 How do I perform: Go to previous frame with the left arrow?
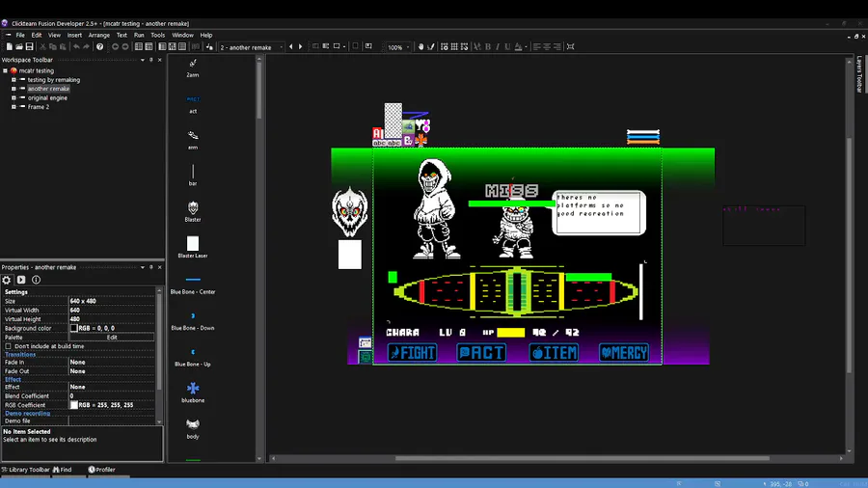pyautogui.click(x=291, y=47)
